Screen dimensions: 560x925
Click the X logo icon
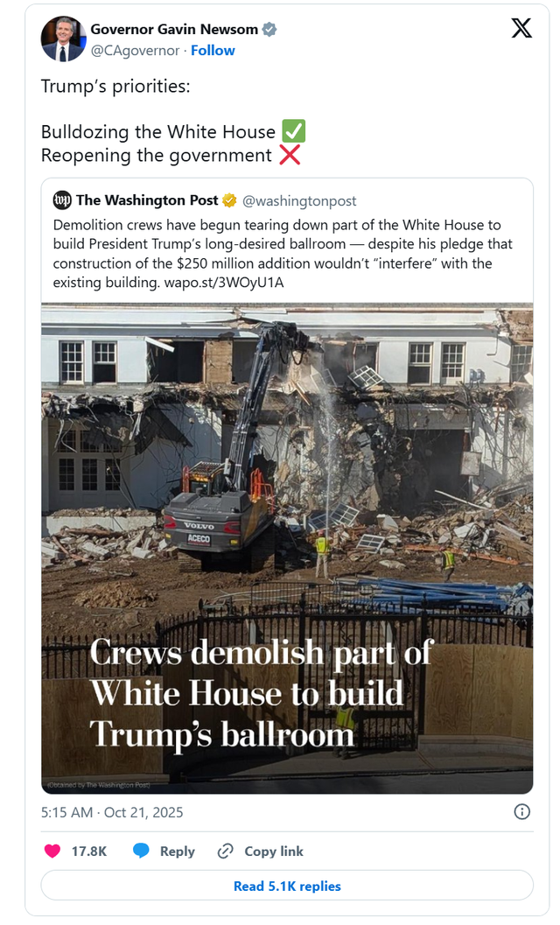coord(521,28)
